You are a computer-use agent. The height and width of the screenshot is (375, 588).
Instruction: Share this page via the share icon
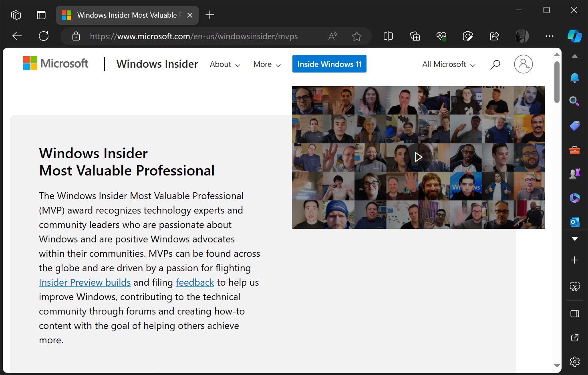494,36
